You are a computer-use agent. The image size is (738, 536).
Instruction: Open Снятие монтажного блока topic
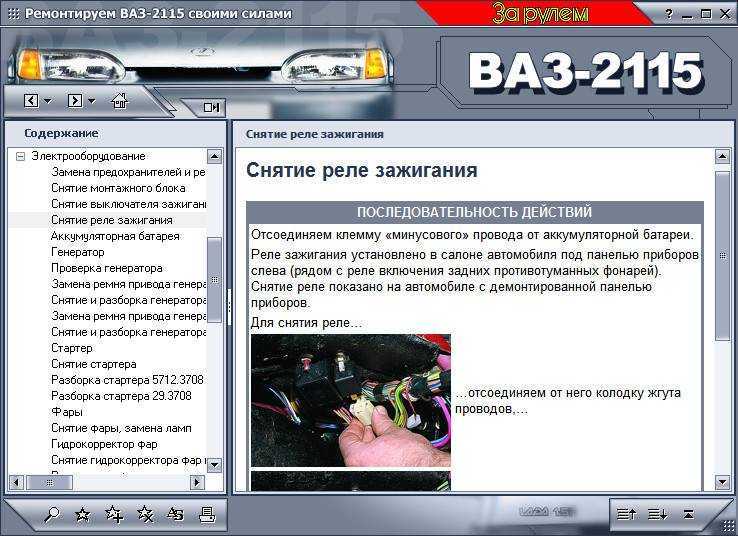[118, 188]
